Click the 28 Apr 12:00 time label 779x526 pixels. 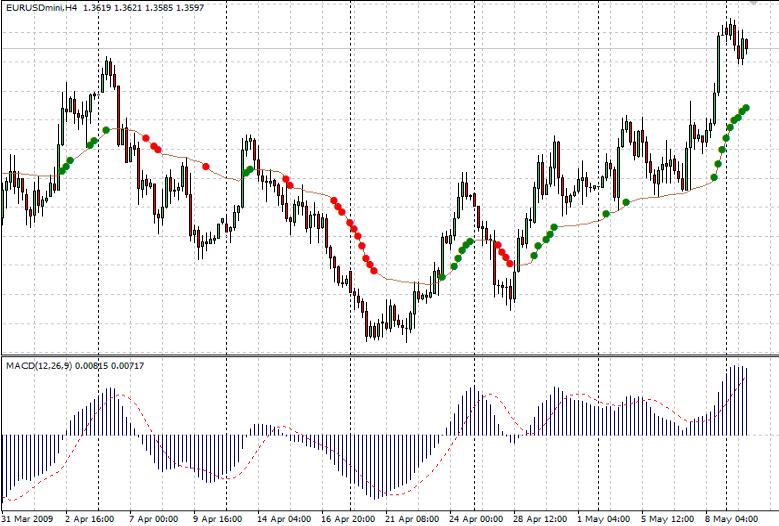tap(540, 519)
